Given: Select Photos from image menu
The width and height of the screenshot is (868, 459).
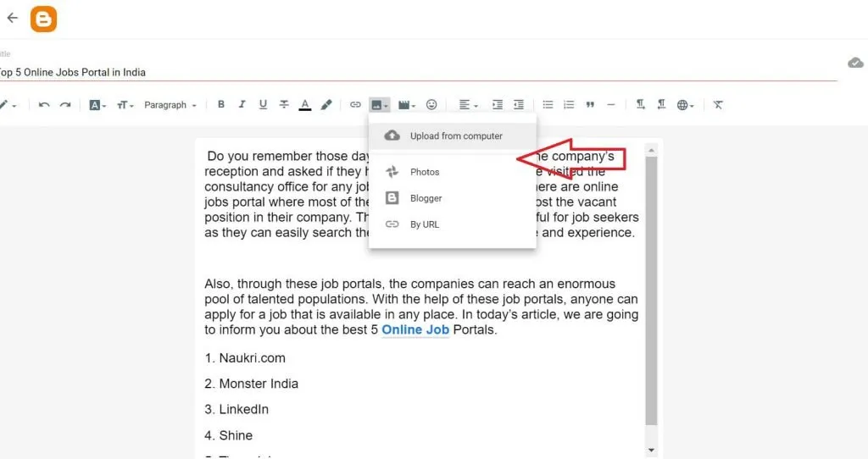Looking at the screenshot, I should coord(453,172).
